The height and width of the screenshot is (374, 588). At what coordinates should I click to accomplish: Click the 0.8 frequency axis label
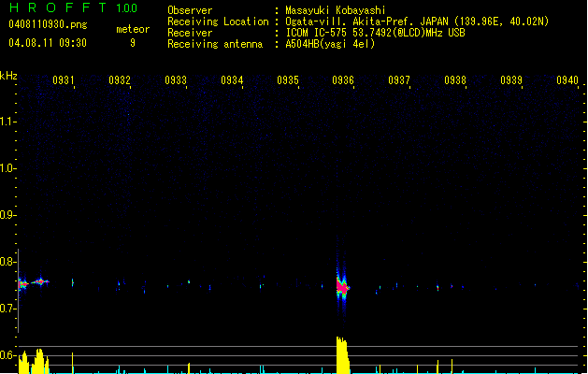(8, 263)
